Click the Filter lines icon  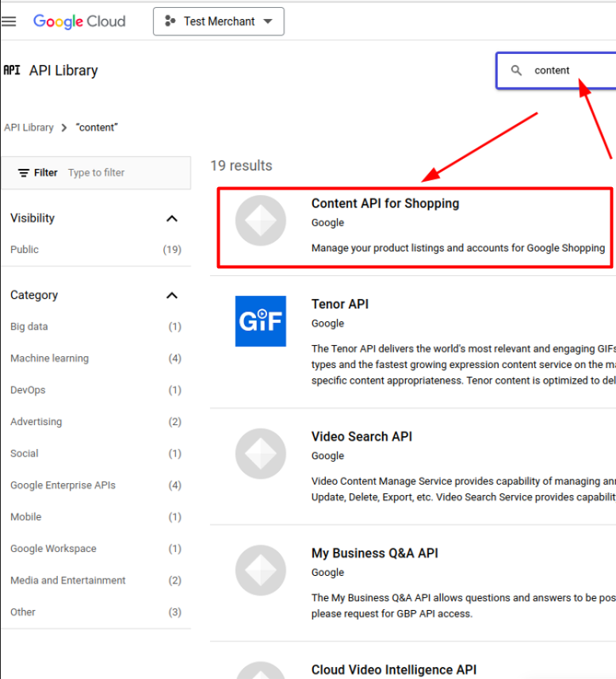23,173
